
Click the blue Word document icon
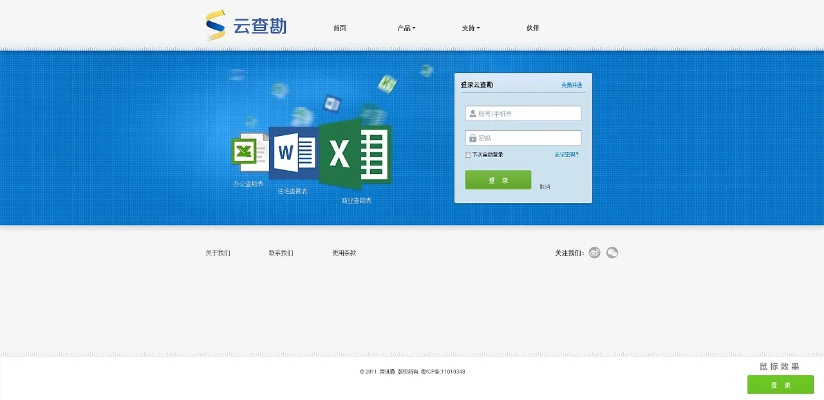coord(293,154)
